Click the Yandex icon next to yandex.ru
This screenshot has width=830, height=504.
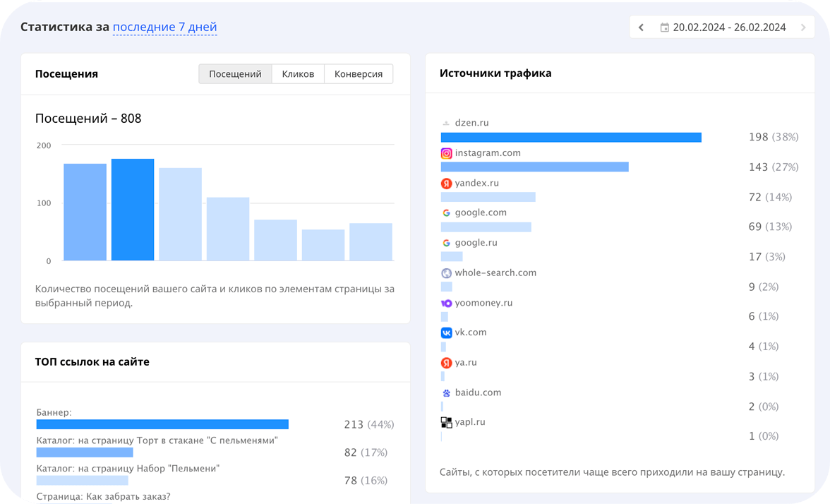coord(446,184)
